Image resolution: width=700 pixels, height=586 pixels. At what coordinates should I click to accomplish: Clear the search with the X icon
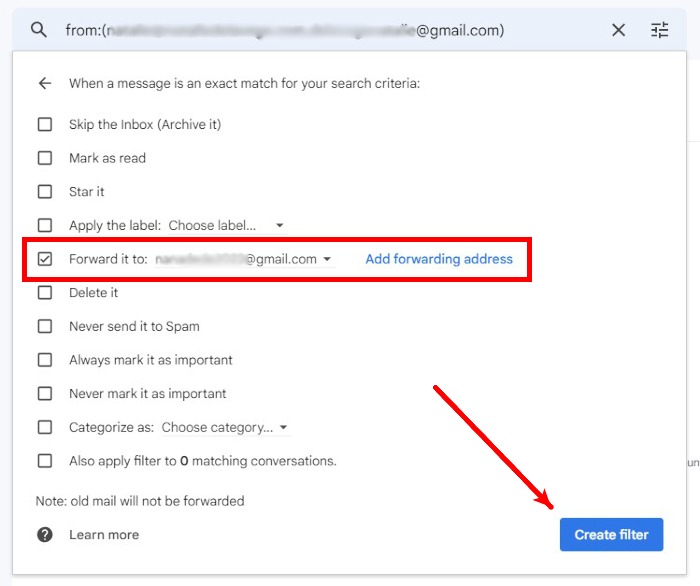coord(618,30)
